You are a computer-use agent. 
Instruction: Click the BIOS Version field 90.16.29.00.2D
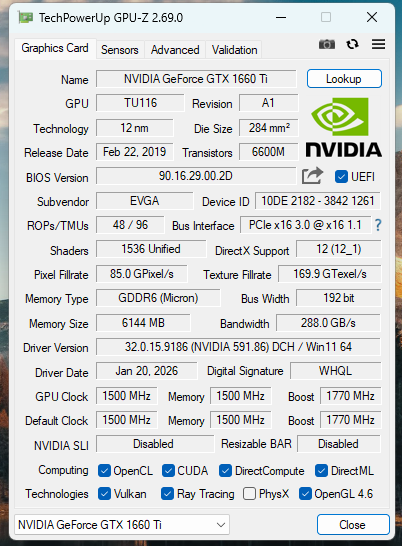click(x=196, y=176)
